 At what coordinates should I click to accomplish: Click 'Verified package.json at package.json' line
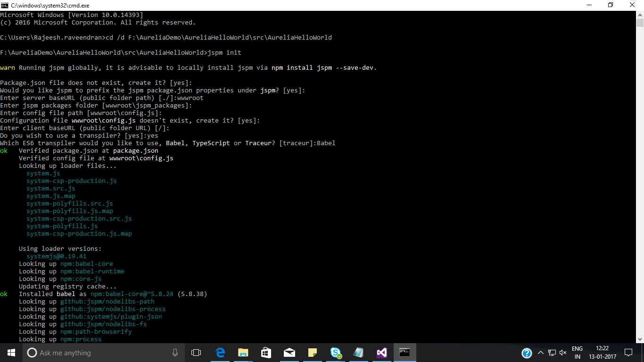coord(89,150)
